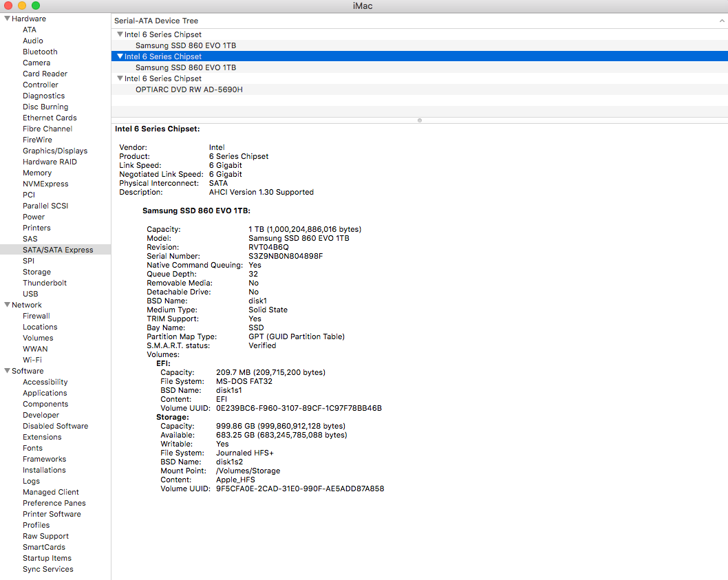The height and width of the screenshot is (580, 728).
Task: Collapse the highlighted Intel 6 Series Chipset triangle
Action: coord(120,56)
